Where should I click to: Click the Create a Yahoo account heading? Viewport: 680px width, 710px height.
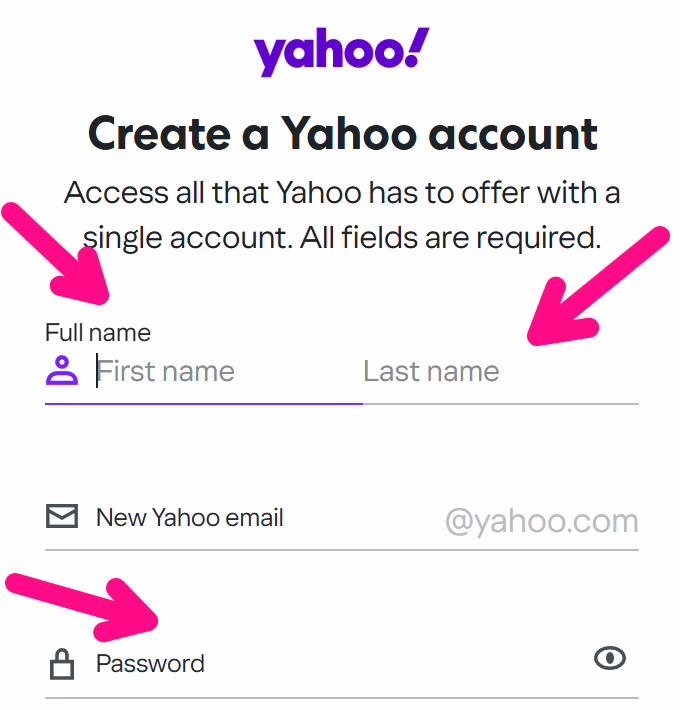coord(342,133)
